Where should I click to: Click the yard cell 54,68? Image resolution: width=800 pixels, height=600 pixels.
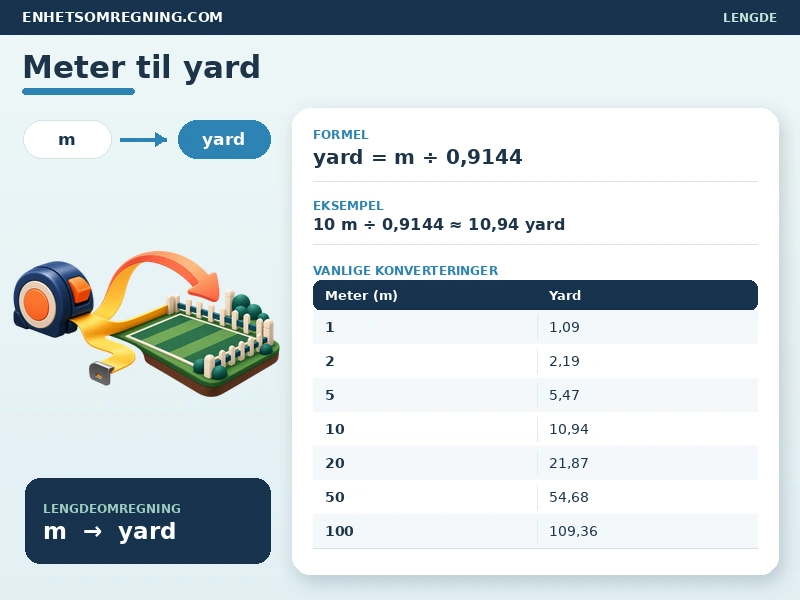(647, 497)
